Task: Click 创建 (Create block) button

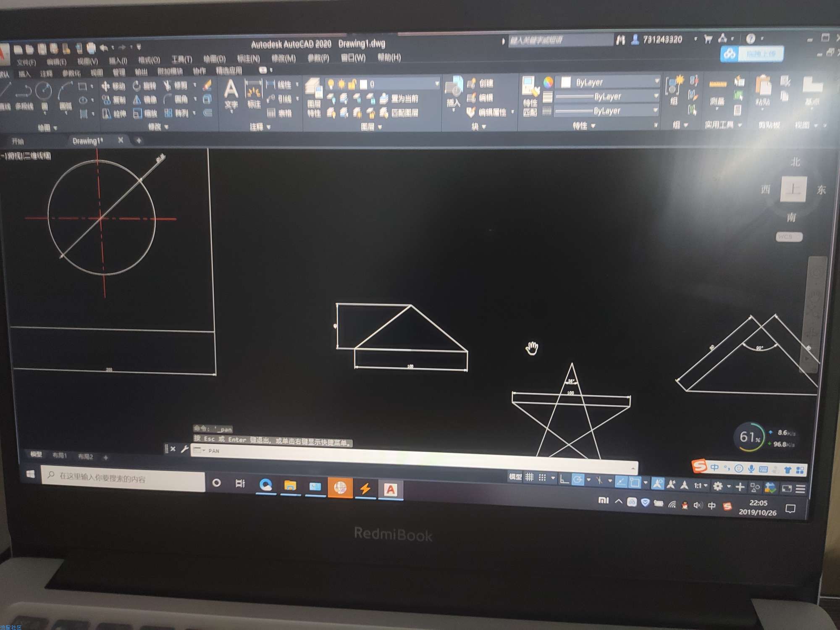Action: tap(480, 83)
